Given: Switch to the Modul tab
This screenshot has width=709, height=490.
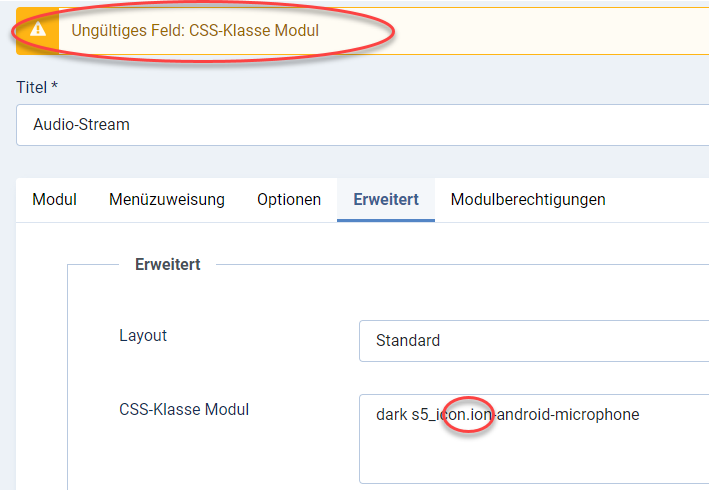Looking at the screenshot, I should click(x=54, y=199).
